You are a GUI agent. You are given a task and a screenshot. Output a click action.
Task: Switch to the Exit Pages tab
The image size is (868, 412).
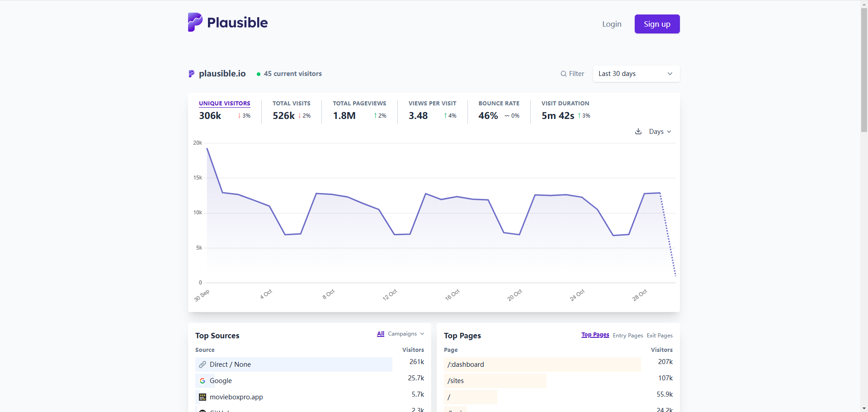click(x=660, y=336)
